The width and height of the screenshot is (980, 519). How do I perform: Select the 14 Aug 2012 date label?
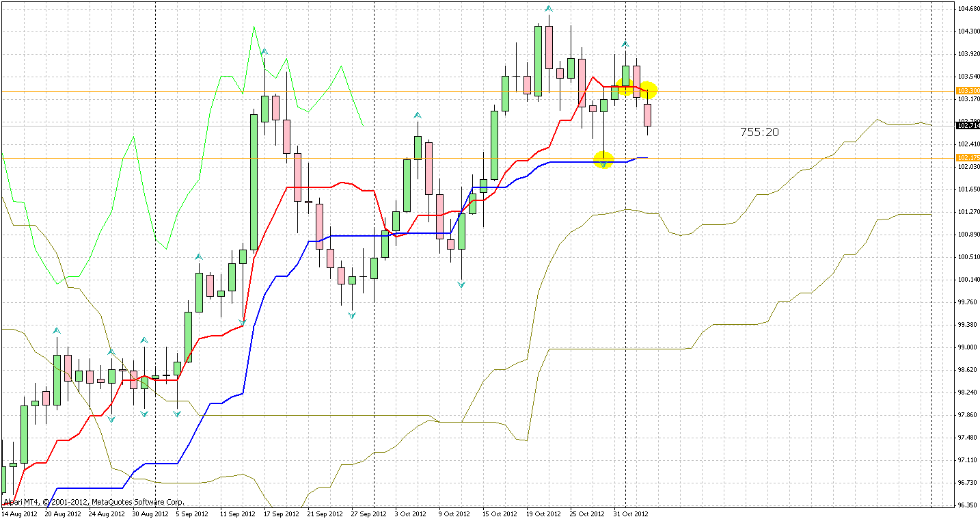18,514
